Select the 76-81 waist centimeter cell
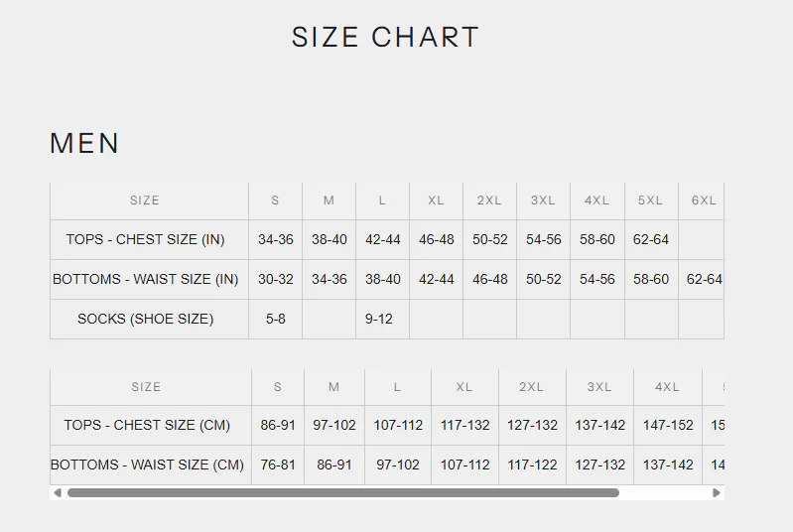 [278, 465]
